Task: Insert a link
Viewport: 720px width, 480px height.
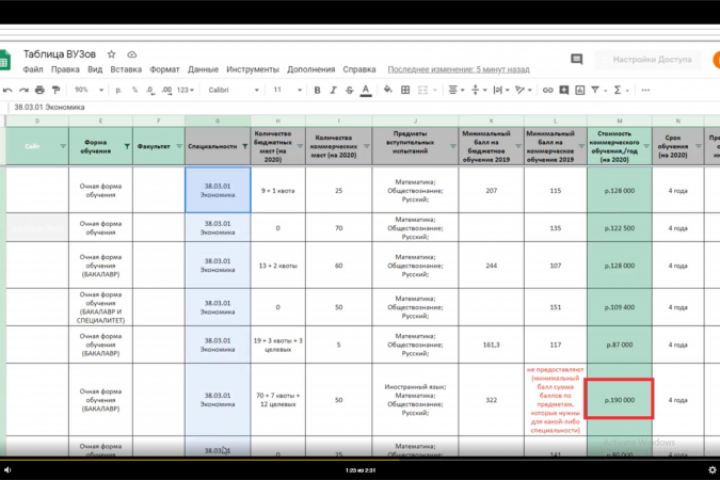Action: pyautogui.click(x=547, y=90)
